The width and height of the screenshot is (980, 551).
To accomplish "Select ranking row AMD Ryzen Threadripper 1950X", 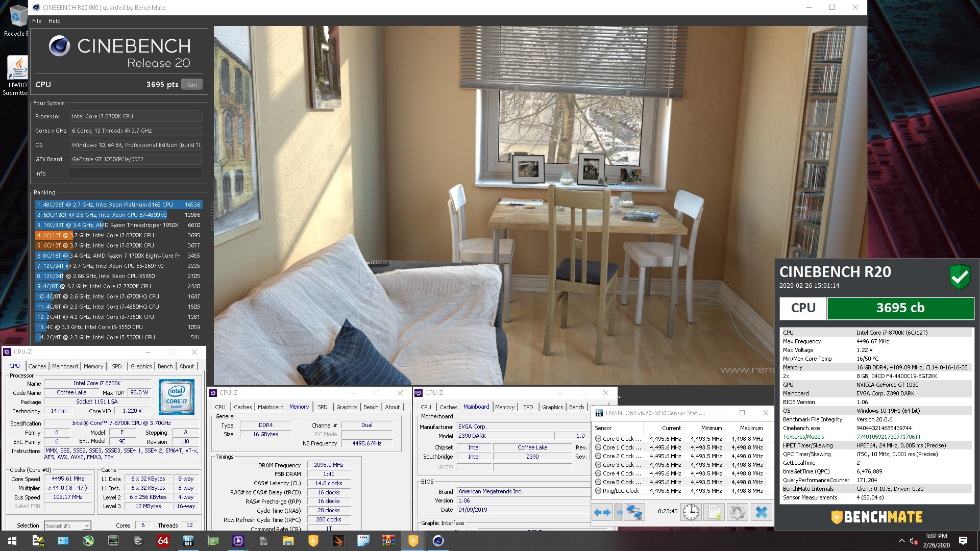I will pos(118,225).
